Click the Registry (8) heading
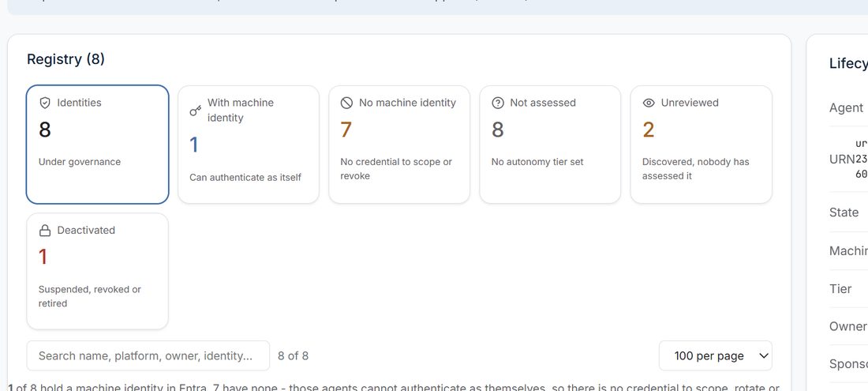 pos(65,59)
